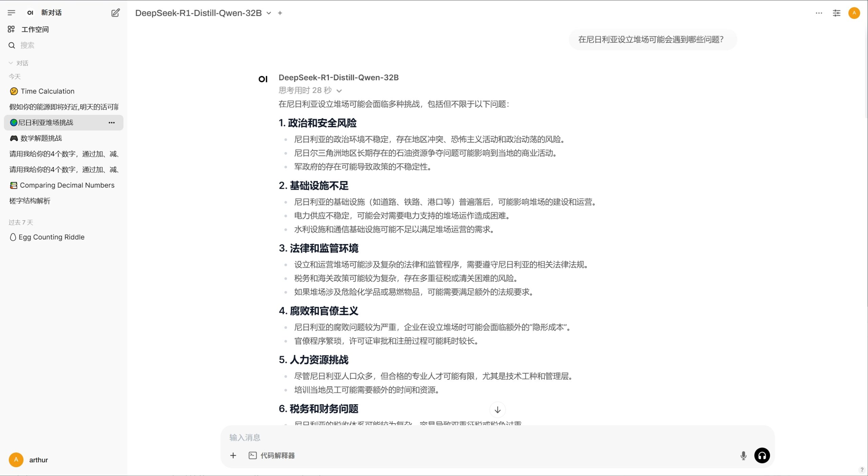Click the search magnifier icon
Screen dimensions: 868x476
12,45
